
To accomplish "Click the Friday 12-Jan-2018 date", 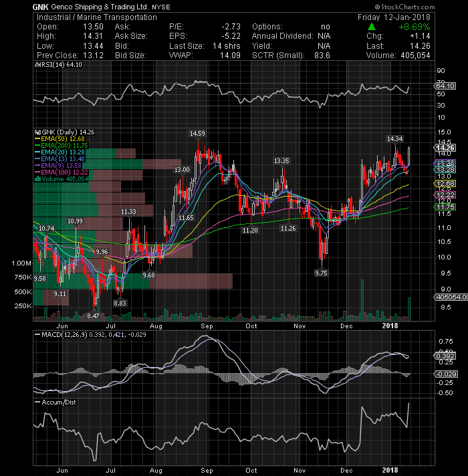I will (x=394, y=17).
